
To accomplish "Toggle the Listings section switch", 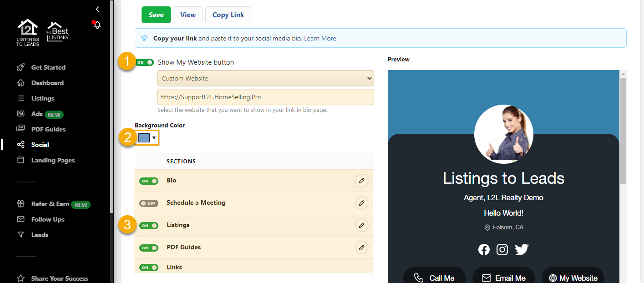I will 149,226.
